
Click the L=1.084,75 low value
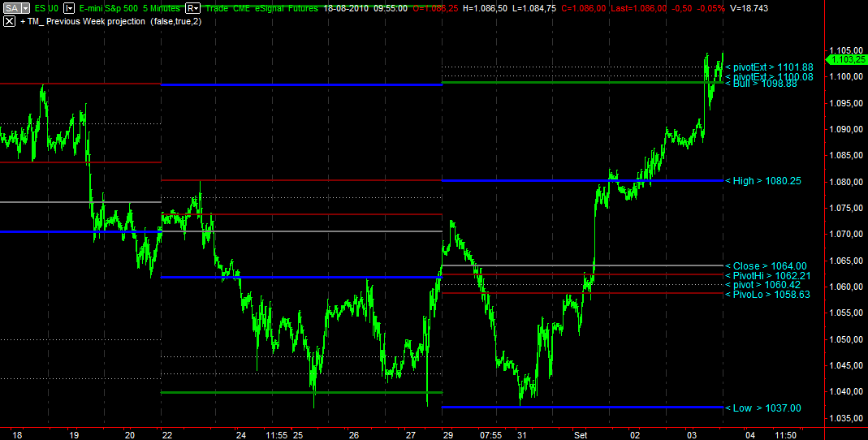coord(534,8)
